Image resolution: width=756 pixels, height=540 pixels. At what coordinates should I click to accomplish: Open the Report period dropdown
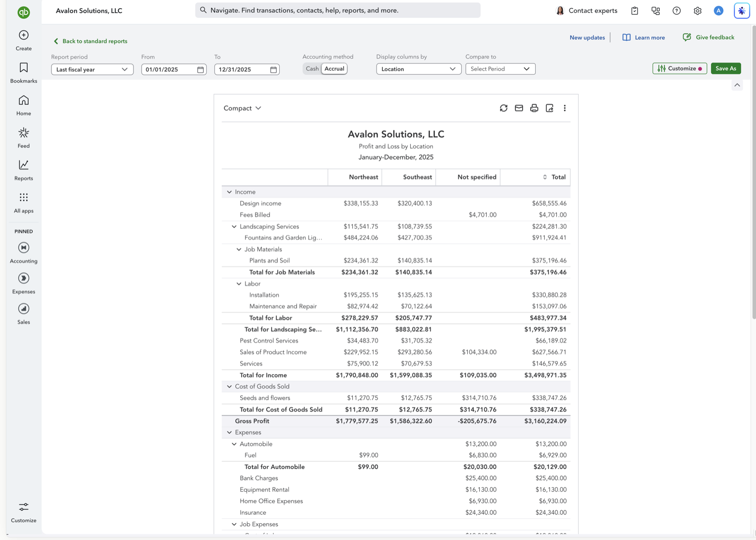coord(92,70)
